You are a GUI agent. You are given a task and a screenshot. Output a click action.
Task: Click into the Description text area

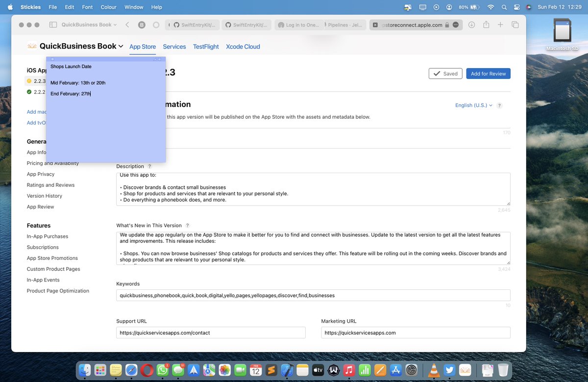click(x=313, y=189)
